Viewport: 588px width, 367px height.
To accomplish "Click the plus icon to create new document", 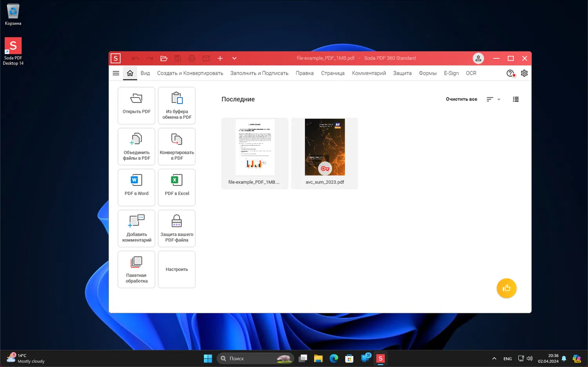I will [220, 58].
